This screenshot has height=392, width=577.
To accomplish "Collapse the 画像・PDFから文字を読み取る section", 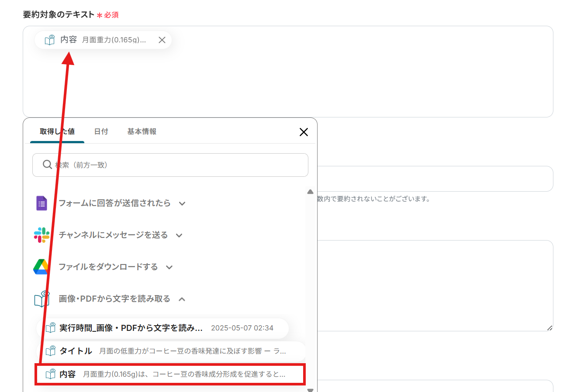I will (x=182, y=299).
